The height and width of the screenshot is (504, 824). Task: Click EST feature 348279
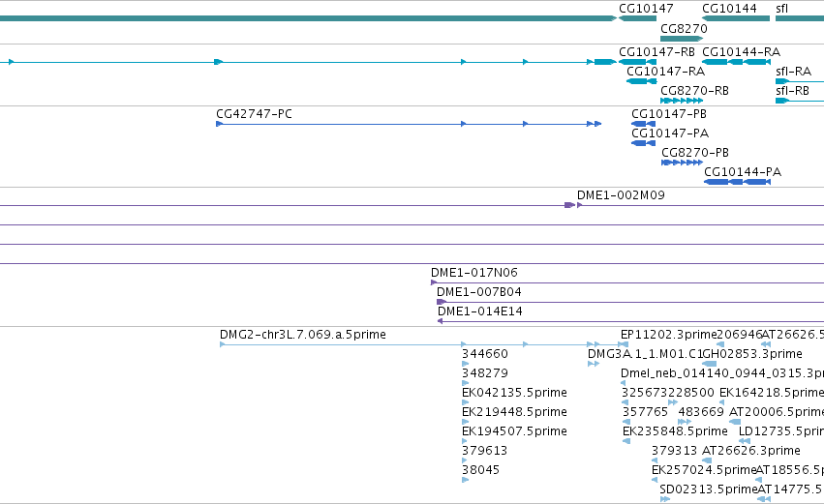click(x=485, y=373)
